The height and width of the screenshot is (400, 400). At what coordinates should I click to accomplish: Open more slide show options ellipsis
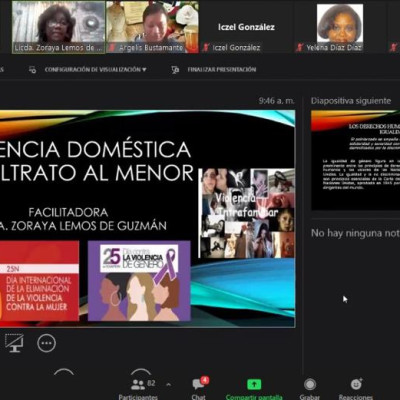pyautogui.click(x=46, y=343)
